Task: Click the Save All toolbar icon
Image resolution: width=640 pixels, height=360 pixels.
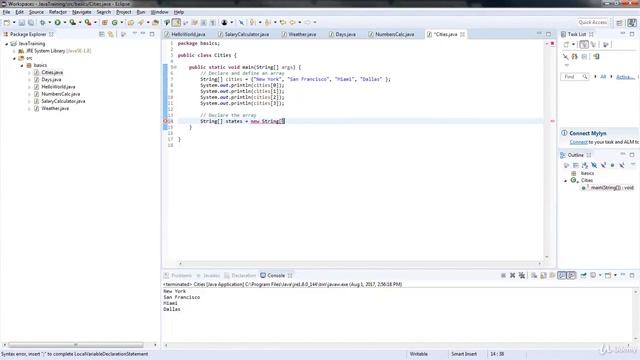Action: (x=31, y=22)
